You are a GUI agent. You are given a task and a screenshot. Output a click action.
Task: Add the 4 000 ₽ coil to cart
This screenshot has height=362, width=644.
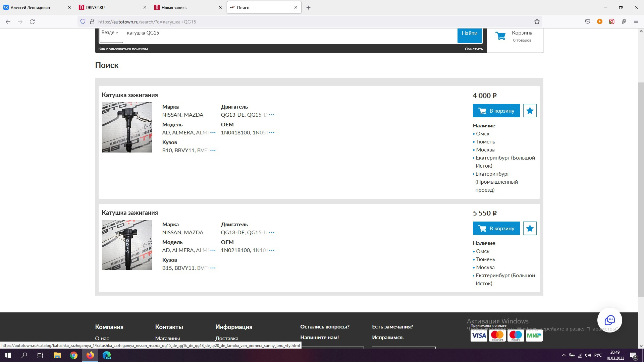point(496,111)
